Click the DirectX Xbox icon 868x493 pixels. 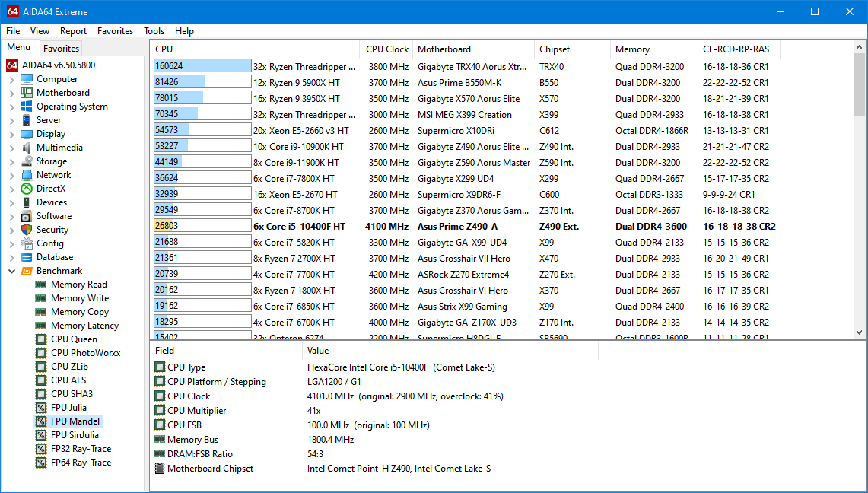pyautogui.click(x=27, y=189)
